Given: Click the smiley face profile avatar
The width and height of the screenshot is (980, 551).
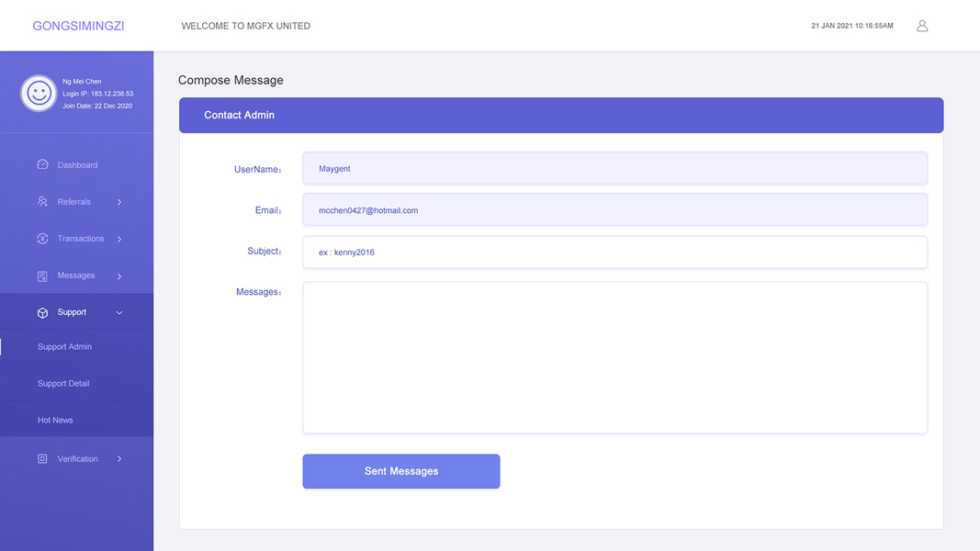Looking at the screenshot, I should pyautogui.click(x=39, y=93).
